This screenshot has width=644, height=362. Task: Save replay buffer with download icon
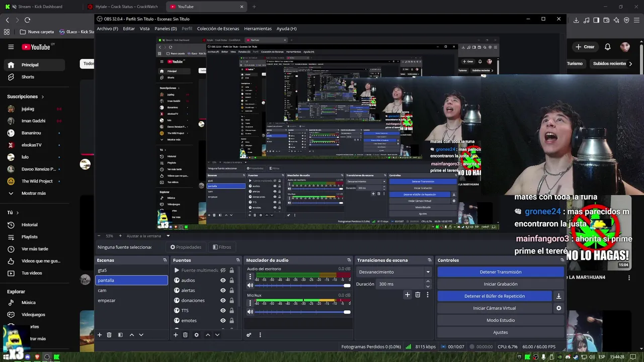558,296
